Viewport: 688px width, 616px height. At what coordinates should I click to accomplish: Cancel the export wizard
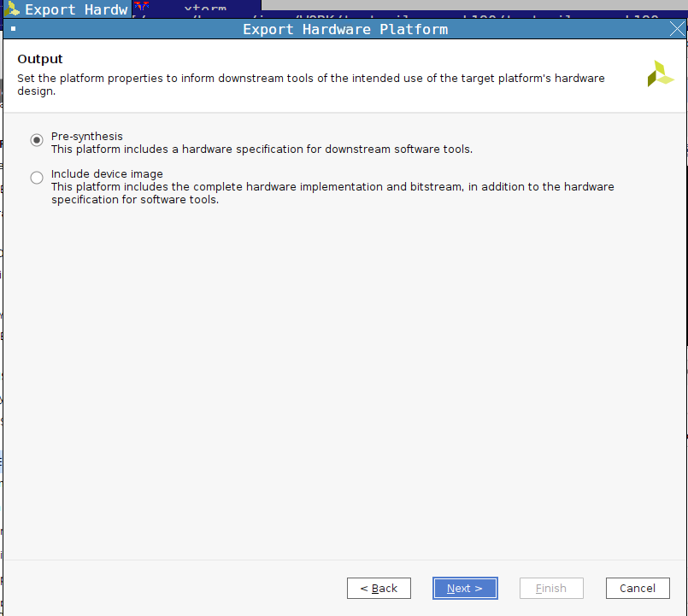637,588
